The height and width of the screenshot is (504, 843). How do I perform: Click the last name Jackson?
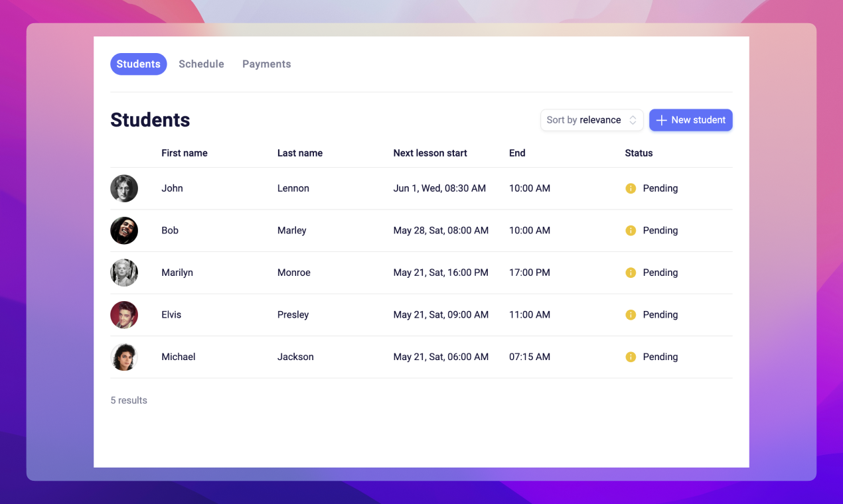[295, 357]
